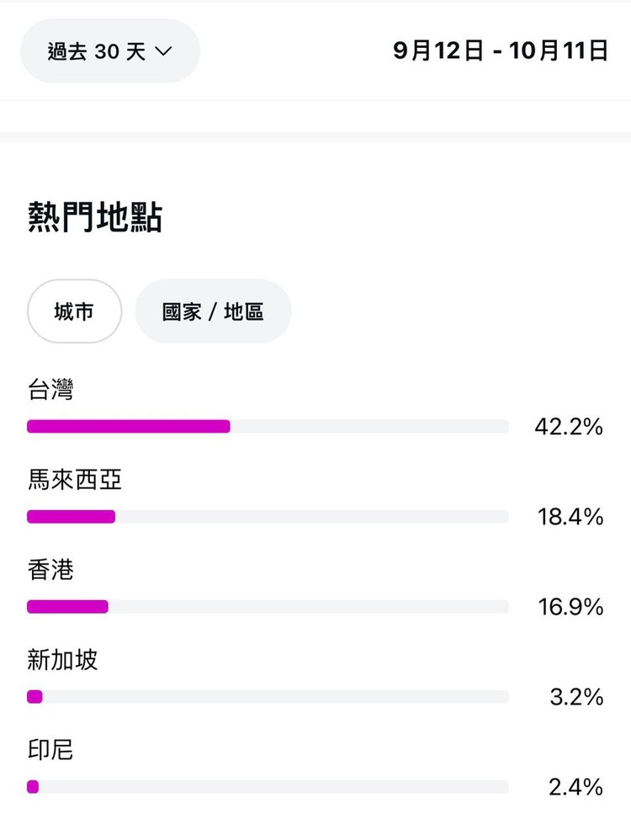Switch to the 國家 / 地區 tab
Screen dimensions: 631x840
(213, 311)
